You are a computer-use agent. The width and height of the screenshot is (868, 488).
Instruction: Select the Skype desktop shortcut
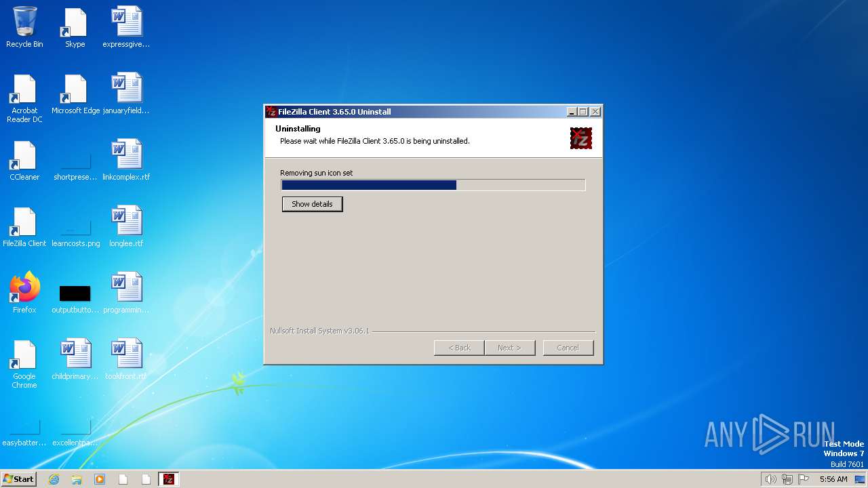point(75,27)
